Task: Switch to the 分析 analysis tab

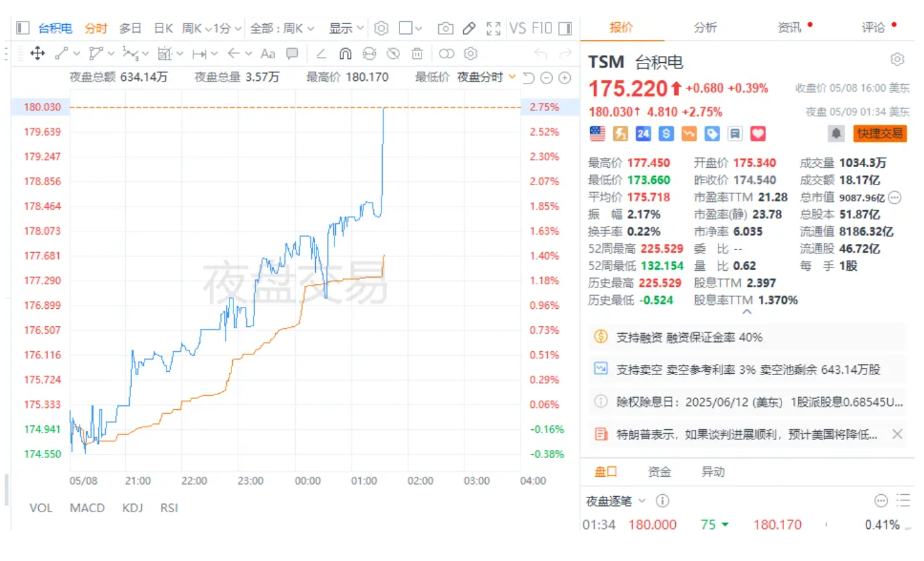Action: click(x=705, y=27)
